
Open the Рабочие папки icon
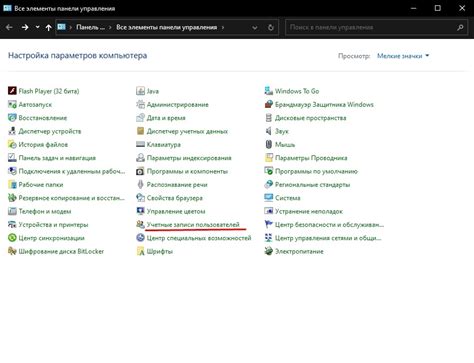click(x=12, y=184)
